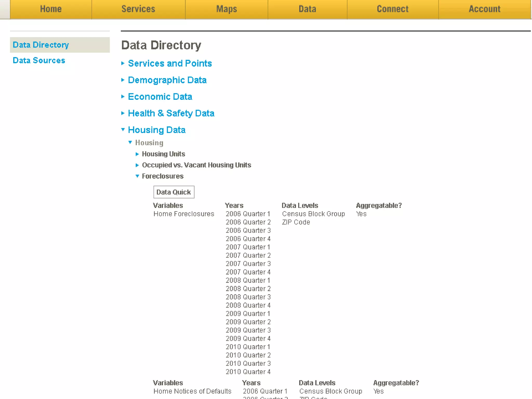Select the Data navigation tab
The height and width of the screenshot is (399, 532).
307,9
